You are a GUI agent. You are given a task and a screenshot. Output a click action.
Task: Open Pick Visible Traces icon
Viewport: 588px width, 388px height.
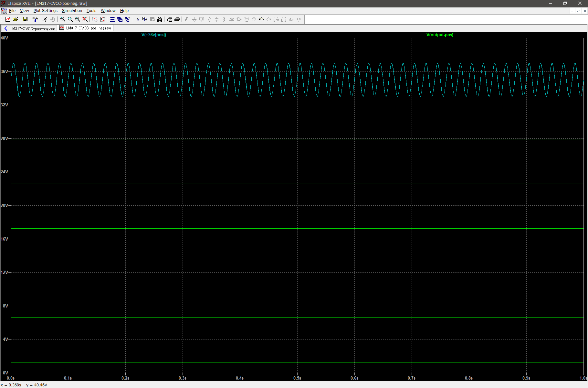tap(95, 19)
